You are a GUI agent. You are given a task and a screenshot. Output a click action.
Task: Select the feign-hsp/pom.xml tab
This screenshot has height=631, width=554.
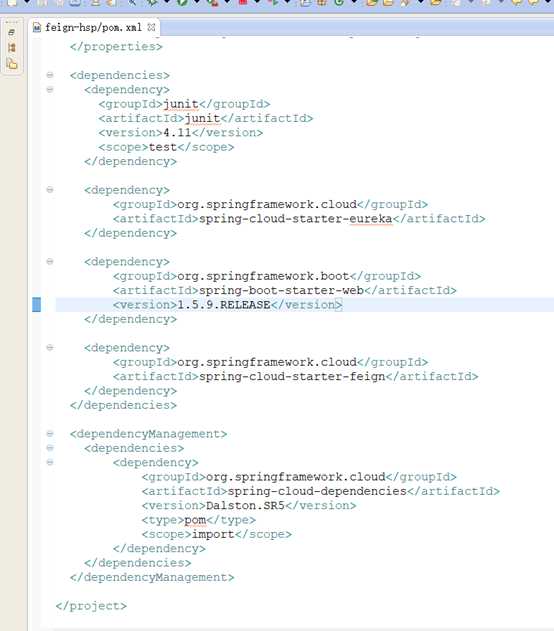94,27
